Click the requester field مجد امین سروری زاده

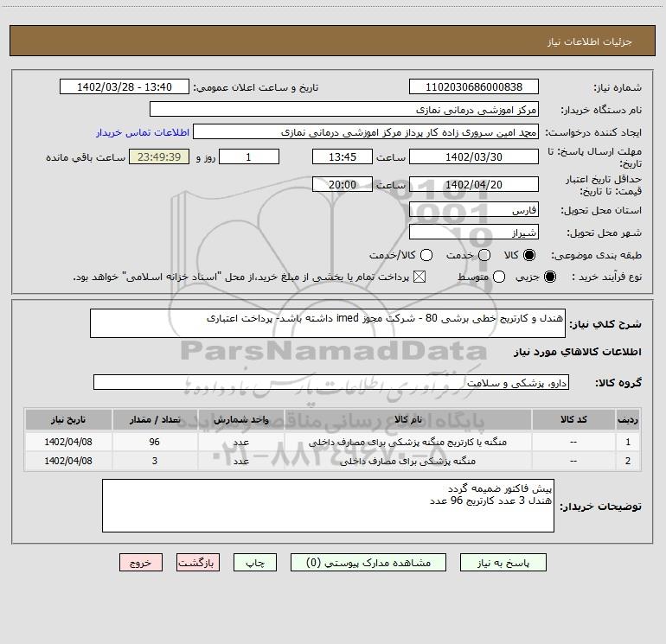(x=366, y=132)
